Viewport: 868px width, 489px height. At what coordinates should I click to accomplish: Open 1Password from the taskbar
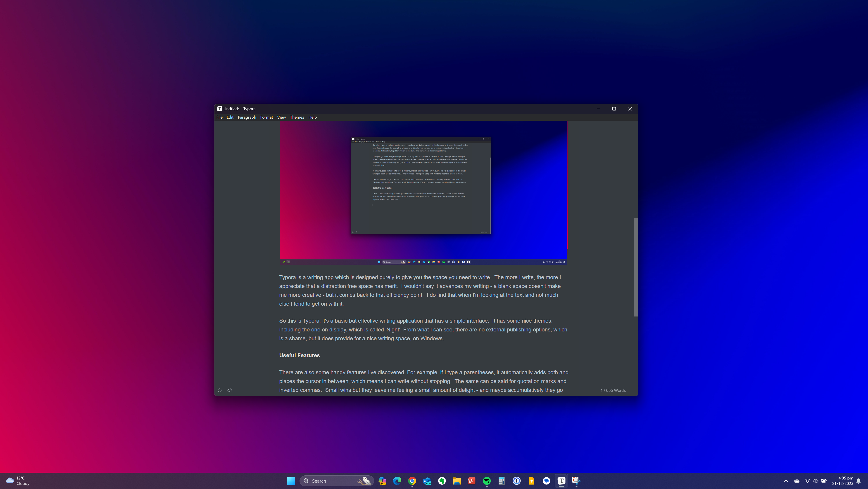click(x=516, y=481)
